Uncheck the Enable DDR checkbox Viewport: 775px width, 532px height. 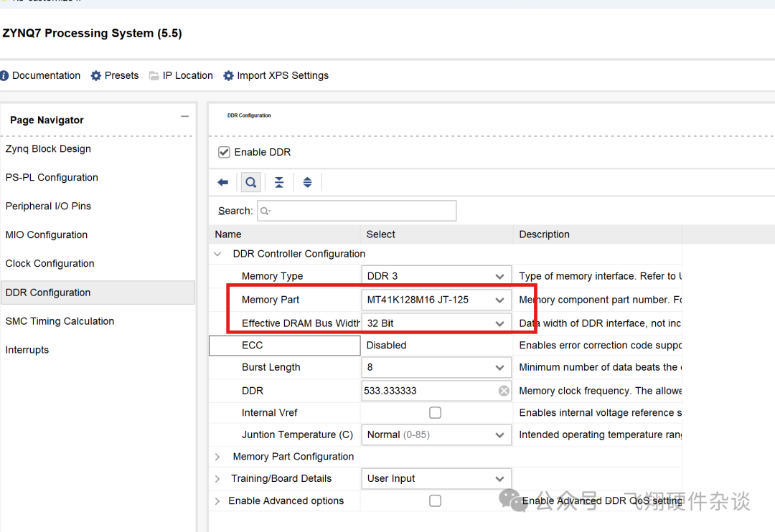tap(224, 152)
